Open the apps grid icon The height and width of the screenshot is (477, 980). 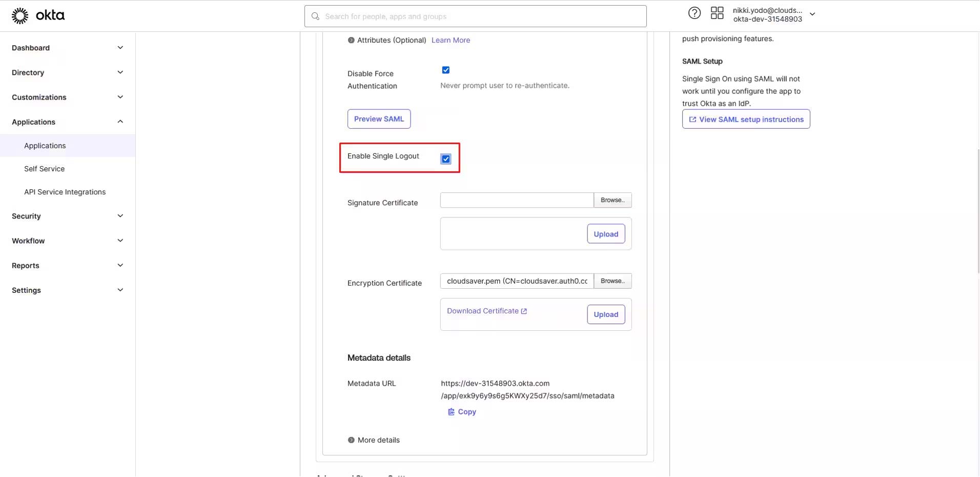(x=717, y=13)
